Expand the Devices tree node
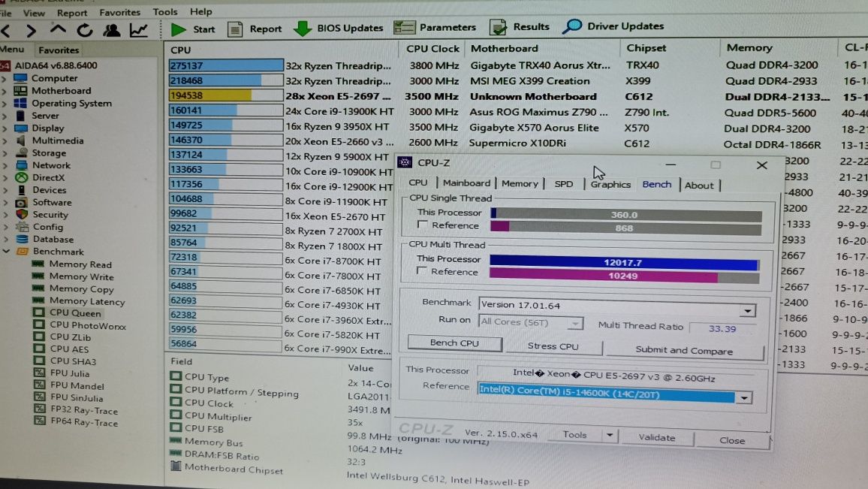Image resolution: width=868 pixels, height=489 pixels. [x=5, y=190]
